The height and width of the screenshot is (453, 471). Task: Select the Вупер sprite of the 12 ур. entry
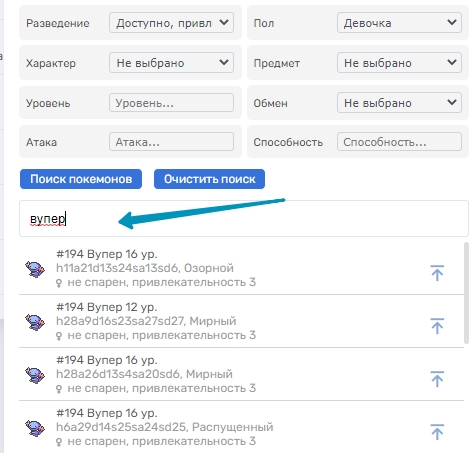pos(35,322)
